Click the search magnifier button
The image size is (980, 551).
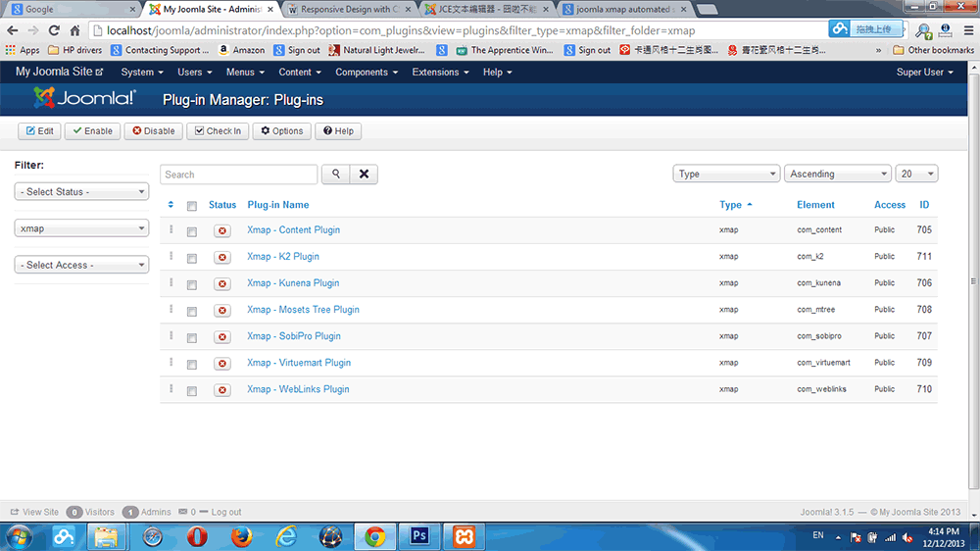(x=335, y=174)
